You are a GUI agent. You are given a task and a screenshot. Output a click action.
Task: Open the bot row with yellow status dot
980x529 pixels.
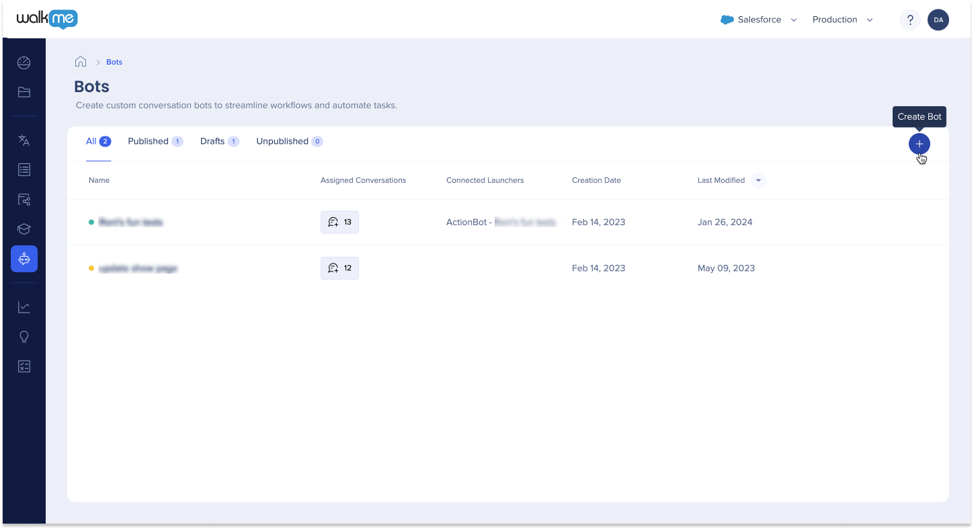pyautogui.click(x=508, y=268)
